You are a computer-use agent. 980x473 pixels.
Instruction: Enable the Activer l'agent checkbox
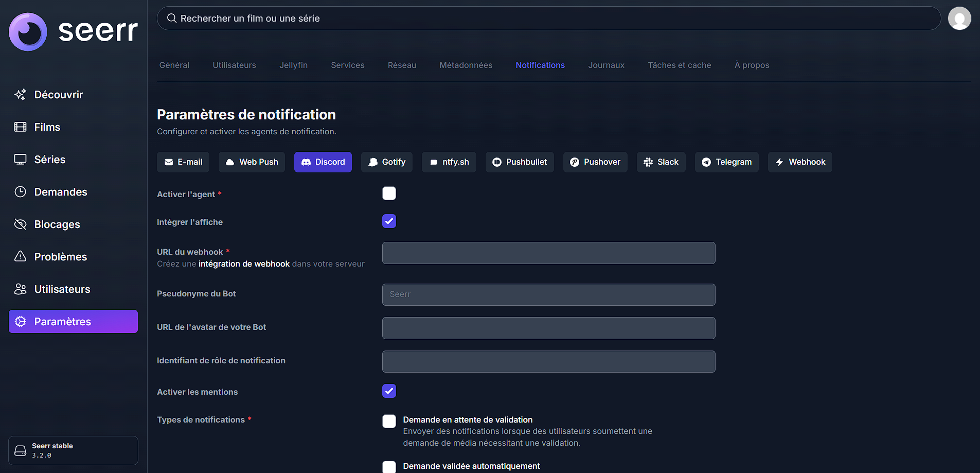click(x=389, y=194)
